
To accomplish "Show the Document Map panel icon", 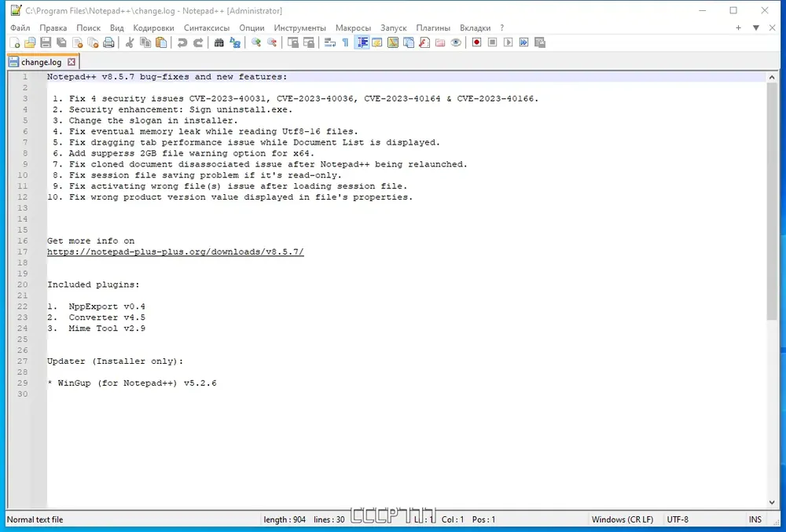I will [393, 42].
